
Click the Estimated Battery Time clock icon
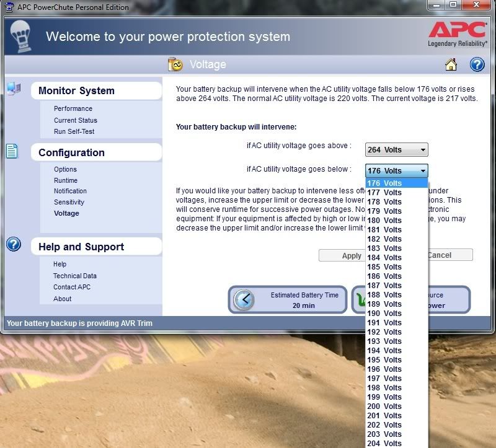(x=244, y=300)
